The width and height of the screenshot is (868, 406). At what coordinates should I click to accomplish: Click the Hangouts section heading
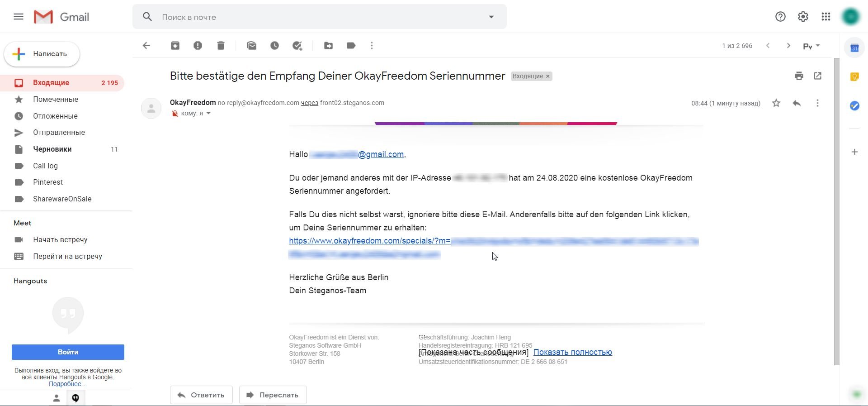pos(30,281)
